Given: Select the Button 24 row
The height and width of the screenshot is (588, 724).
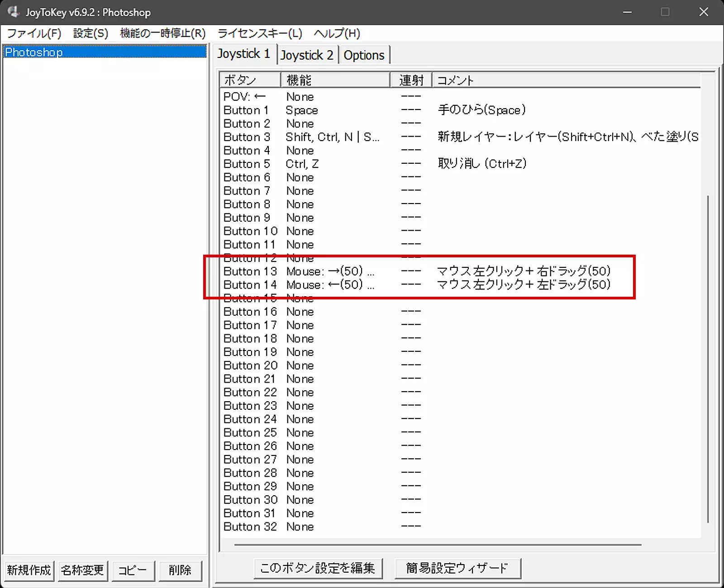Looking at the screenshot, I should 460,419.
